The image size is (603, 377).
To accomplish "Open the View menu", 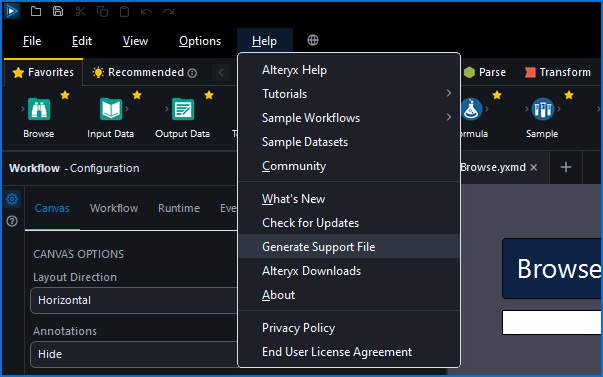I will coord(135,41).
